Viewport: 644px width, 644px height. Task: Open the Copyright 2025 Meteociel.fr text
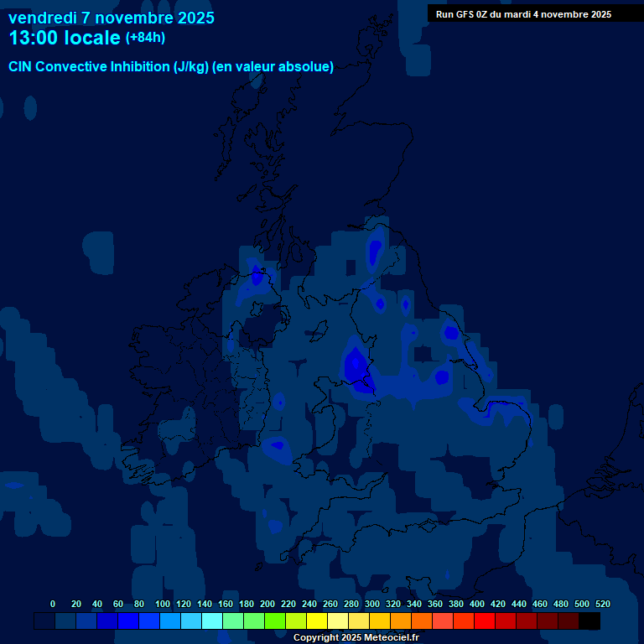pyautogui.click(x=356, y=638)
